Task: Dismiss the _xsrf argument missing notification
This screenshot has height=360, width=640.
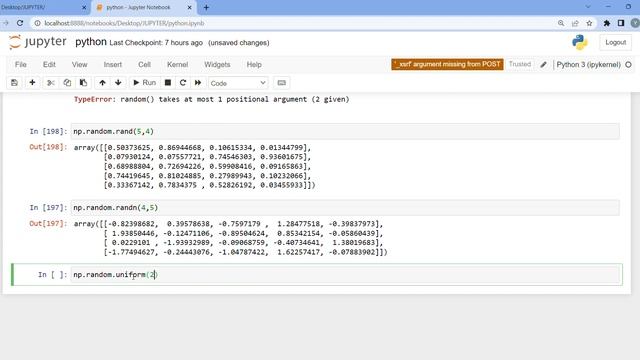Action: (447, 64)
